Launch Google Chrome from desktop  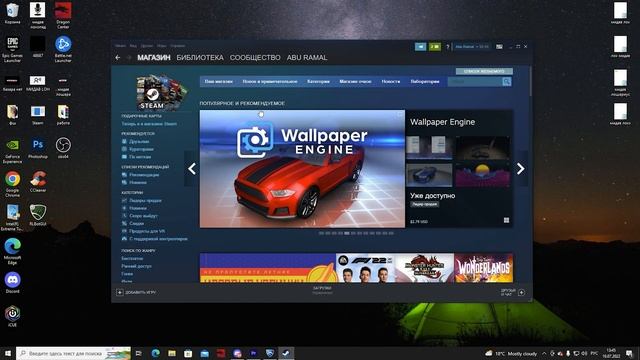tap(12, 184)
